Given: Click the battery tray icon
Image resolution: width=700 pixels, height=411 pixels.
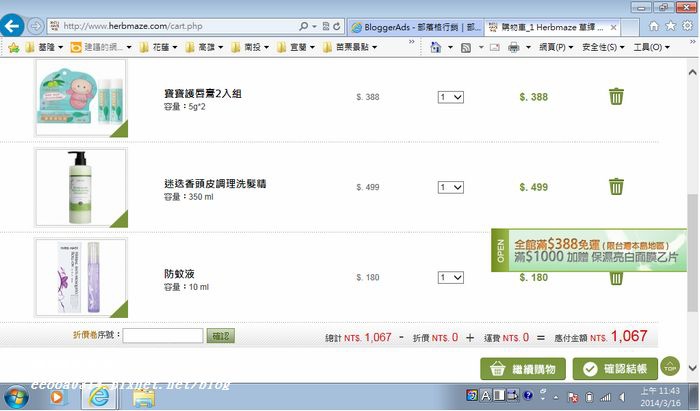Looking at the screenshot, I should [589, 397].
